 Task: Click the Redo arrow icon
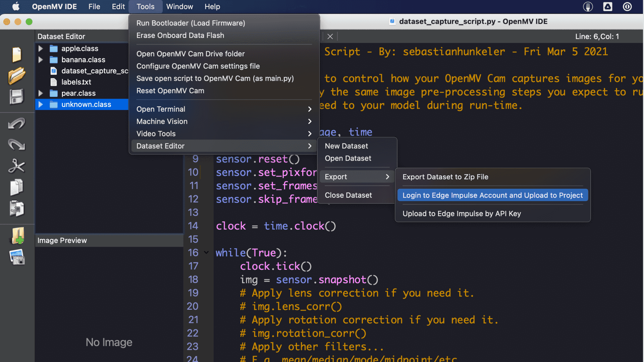16,145
